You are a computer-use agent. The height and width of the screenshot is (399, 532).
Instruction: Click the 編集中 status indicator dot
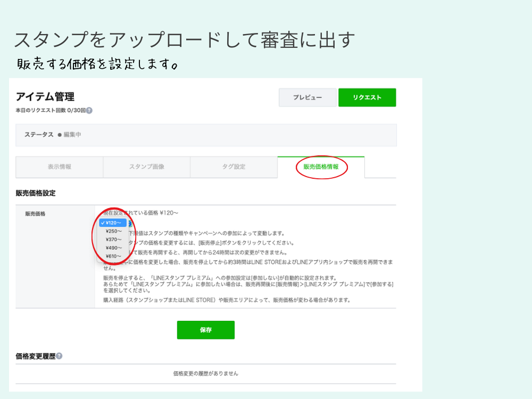[x=60, y=135]
